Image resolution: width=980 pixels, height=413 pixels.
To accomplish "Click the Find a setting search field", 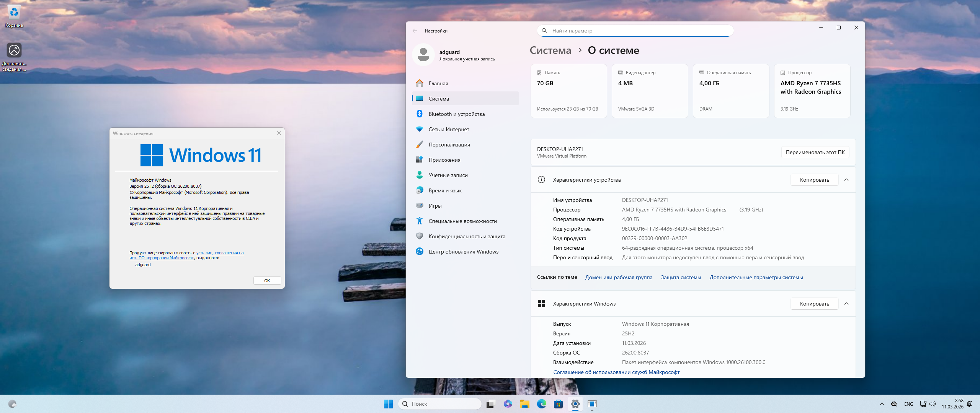I will (x=635, y=31).
